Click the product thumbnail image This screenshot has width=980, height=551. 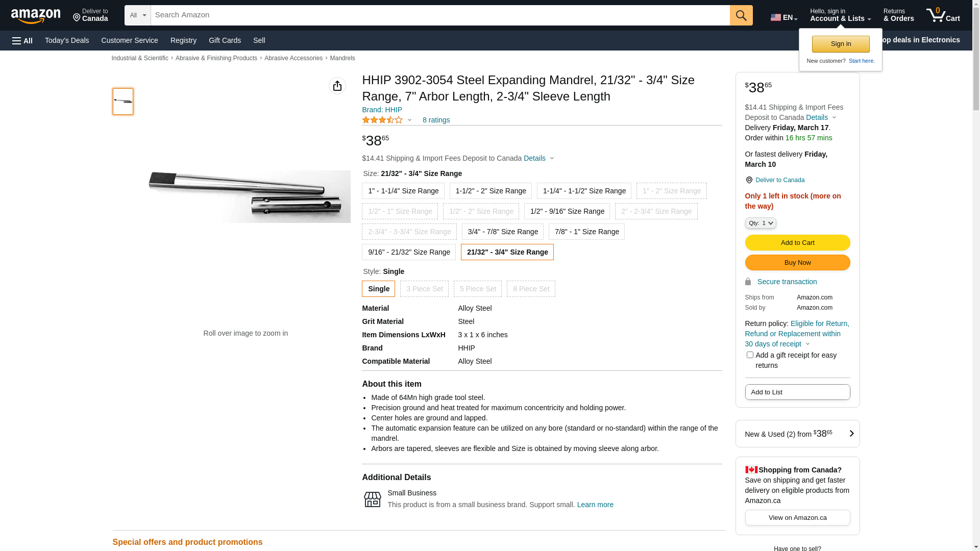click(123, 102)
